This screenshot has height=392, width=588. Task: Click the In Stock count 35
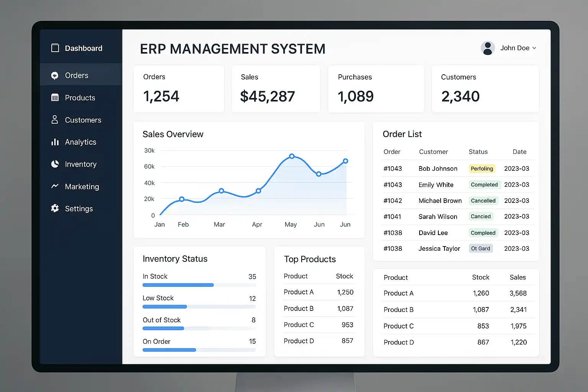[x=252, y=276]
